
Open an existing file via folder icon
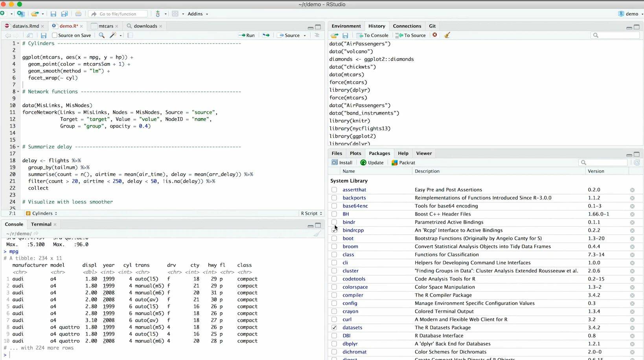[x=35, y=14]
